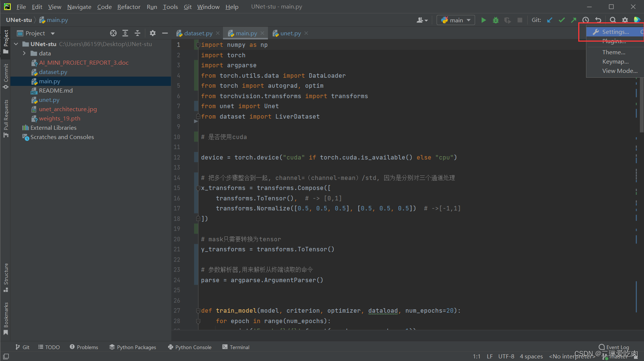Expand all nodes in the Project panel

point(125,33)
